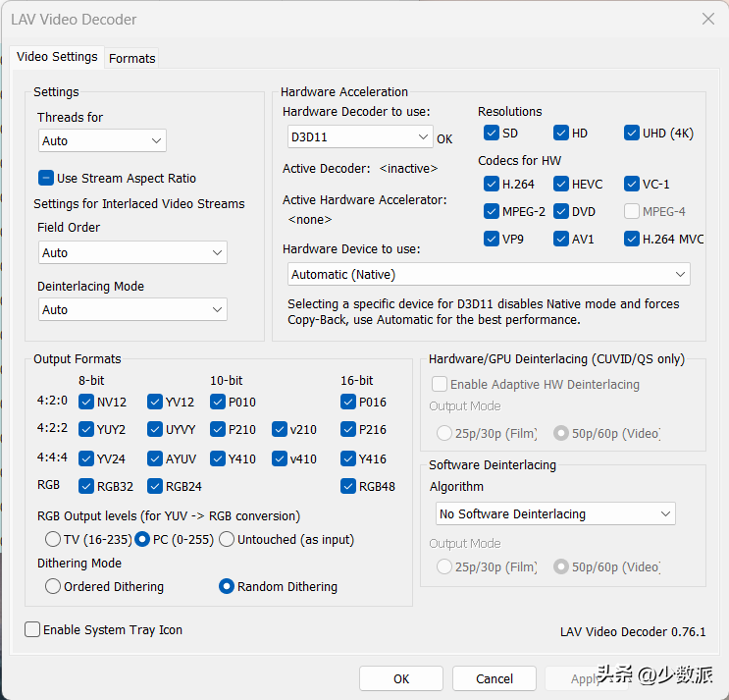Uncheck the HEVC hardware codec
729x700 pixels.
click(x=561, y=184)
